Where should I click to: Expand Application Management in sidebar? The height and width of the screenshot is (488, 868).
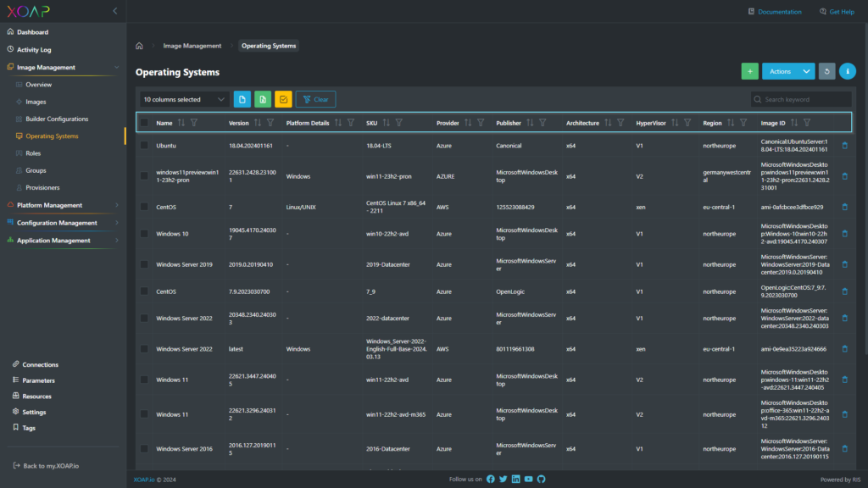pos(116,241)
